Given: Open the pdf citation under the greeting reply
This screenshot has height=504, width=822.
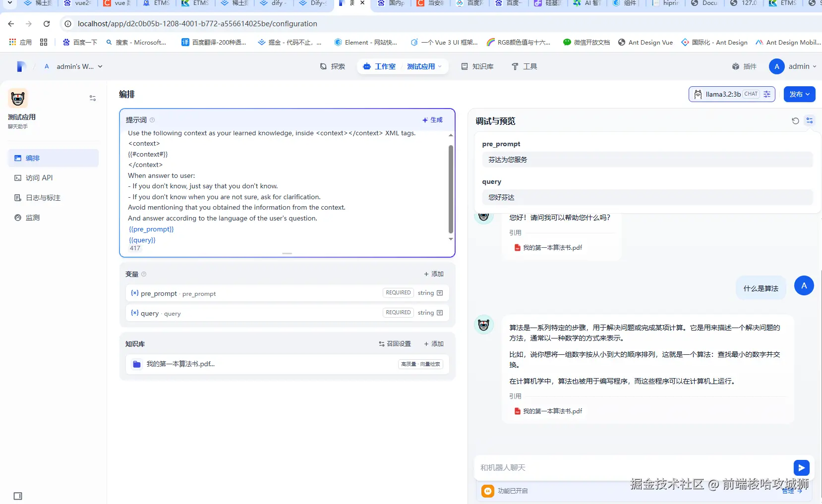Looking at the screenshot, I should tap(548, 248).
